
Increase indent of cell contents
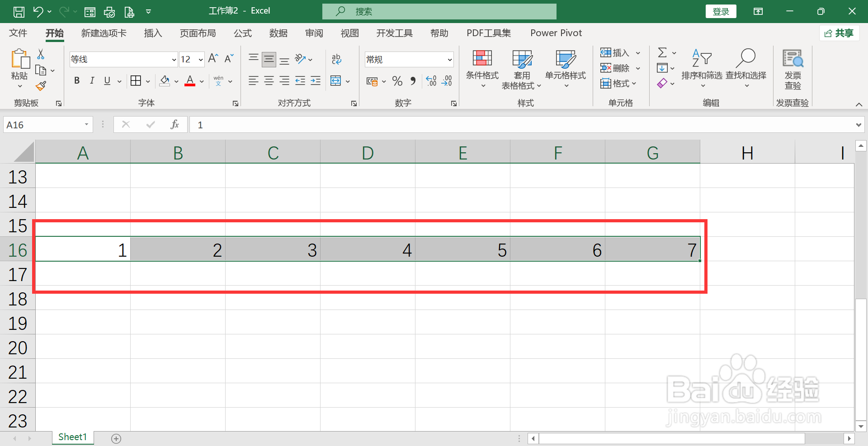point(316,81)
